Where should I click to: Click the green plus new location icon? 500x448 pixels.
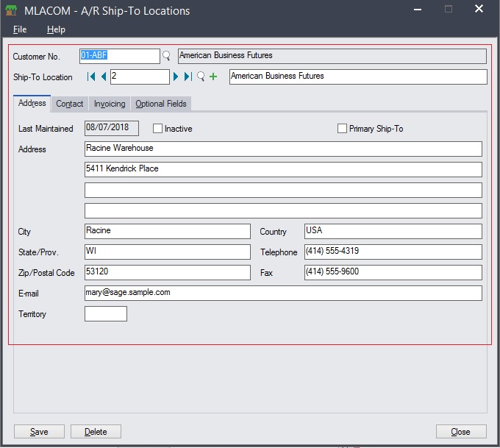(x=213, y=77)
